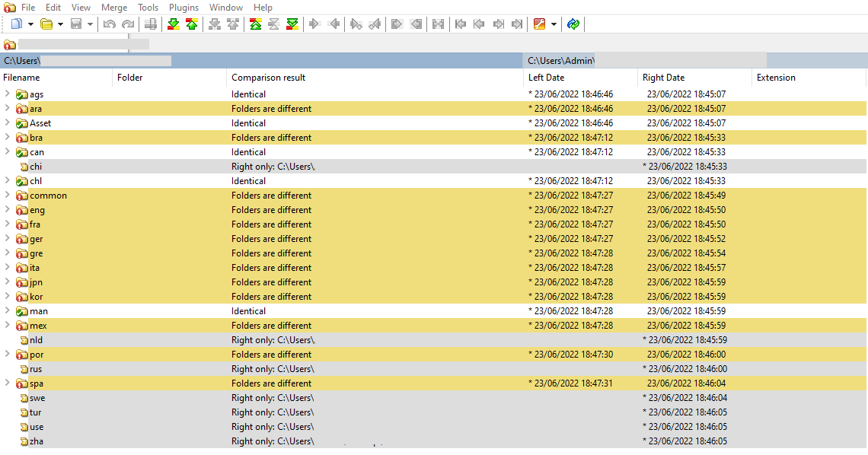Open Options via the wrench icon
Image resolution: width=868 pixels, height=455 pixels.
click(x=539, y=24)
